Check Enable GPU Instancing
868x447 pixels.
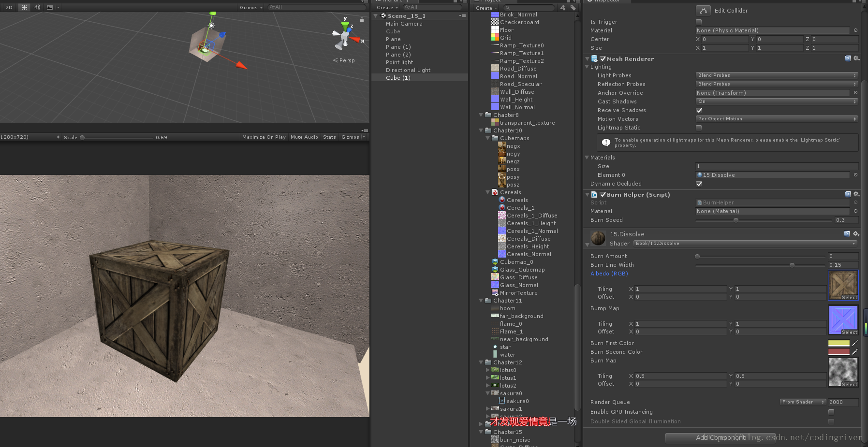(831, 412)
